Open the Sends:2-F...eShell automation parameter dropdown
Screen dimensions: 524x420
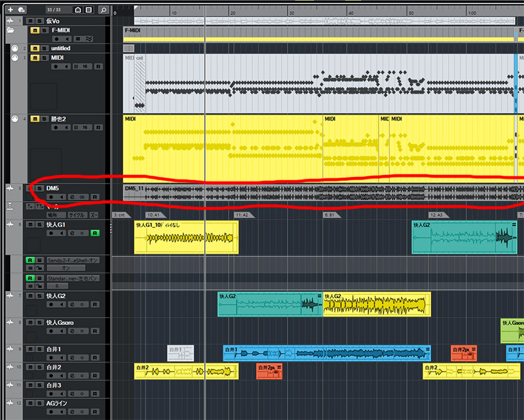tap(73, 260)
